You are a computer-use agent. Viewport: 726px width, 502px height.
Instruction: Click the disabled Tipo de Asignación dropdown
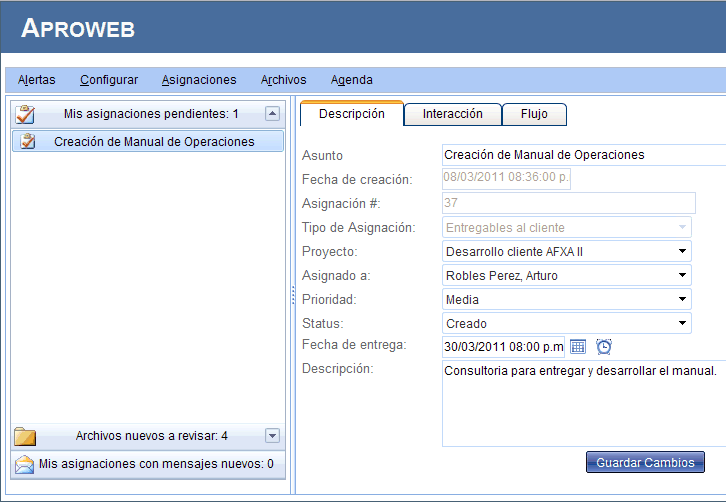(x=567, y=227)
